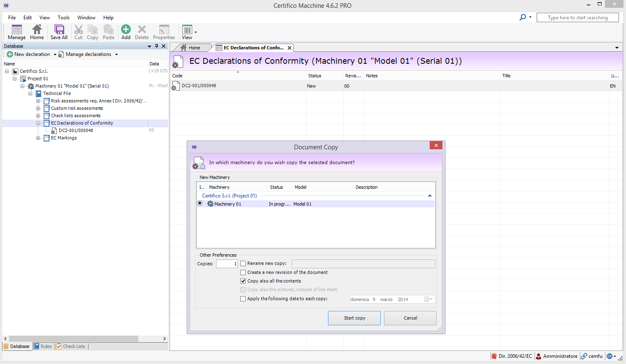Select the Machinery 01 radio button
The height and width of the screenshot is (364, 626).
(200, 204)
